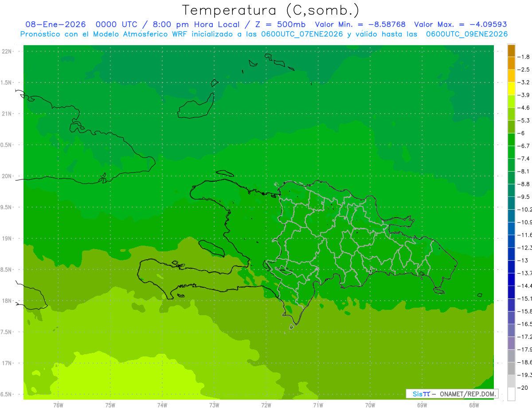
Task: Click the longitude axis label "72W"
Action: point(266,405)
